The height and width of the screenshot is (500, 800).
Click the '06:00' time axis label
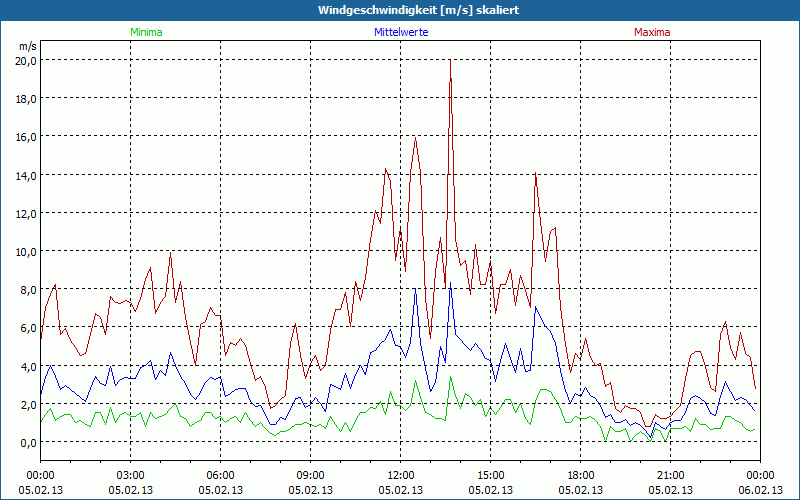point(220,476)
